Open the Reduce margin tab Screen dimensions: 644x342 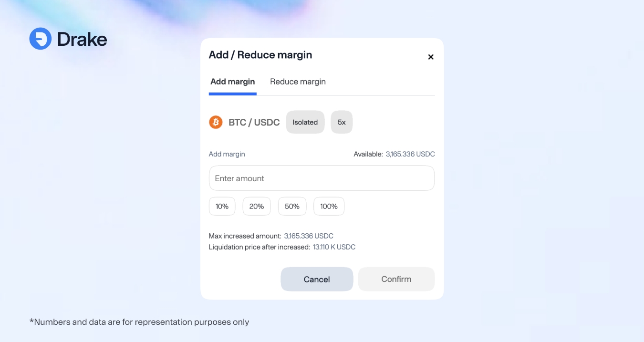(298, 82)
